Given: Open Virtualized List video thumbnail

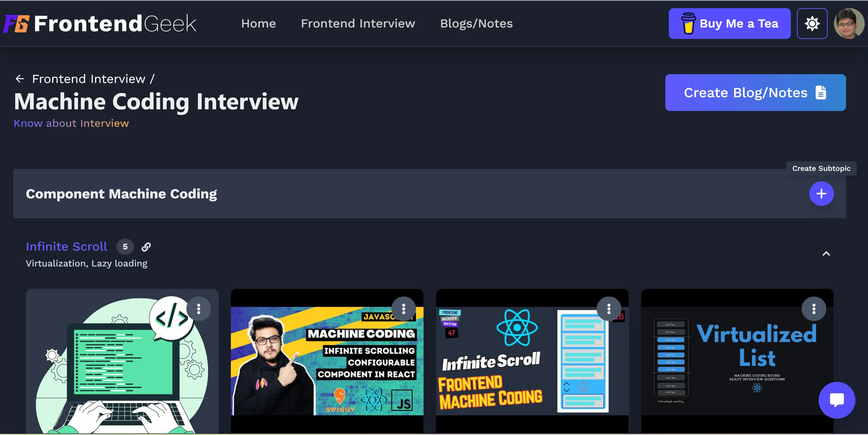Looking at the screenshot, I should click(737, 361).
